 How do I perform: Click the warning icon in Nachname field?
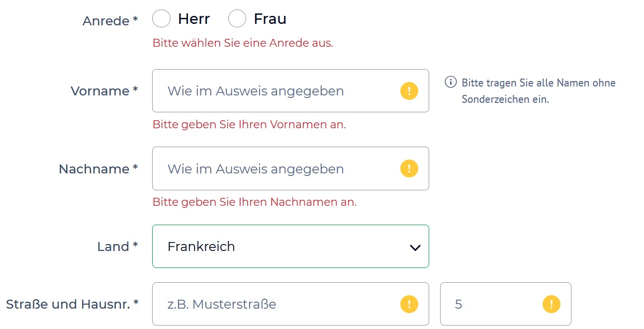(x=409, y=168)
